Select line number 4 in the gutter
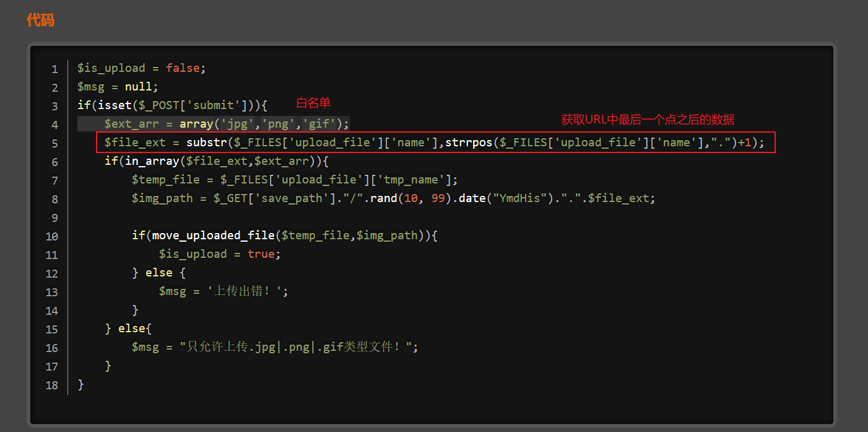The image size is (868, 432). tap(55, 125)
